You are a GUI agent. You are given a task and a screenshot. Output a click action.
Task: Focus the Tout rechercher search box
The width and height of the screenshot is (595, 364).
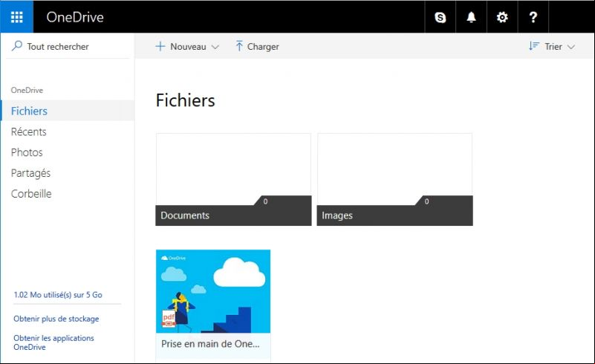tap(68, 46)
